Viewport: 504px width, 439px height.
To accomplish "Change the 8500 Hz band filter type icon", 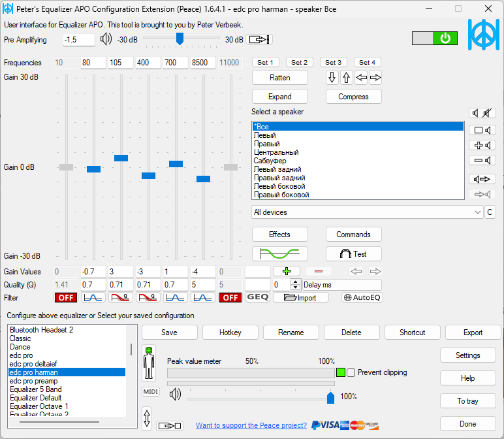I will click(203, 297).
